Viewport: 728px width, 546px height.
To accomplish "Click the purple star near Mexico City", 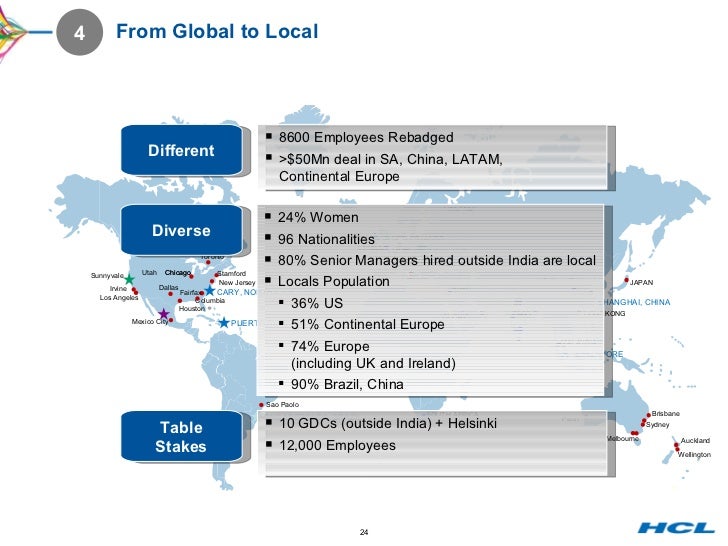I will pyautogui.click(x=163, y=314).
